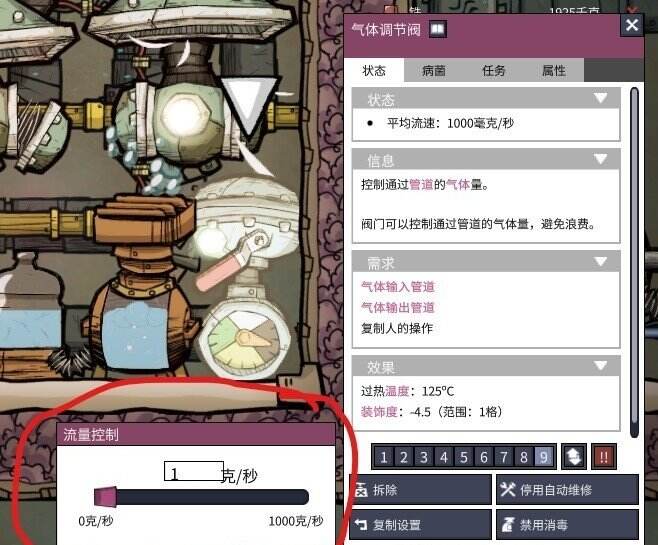Click the flow control slider handle
The width and height of the screenshot is (658, 545).
click(x=105, y=496)
